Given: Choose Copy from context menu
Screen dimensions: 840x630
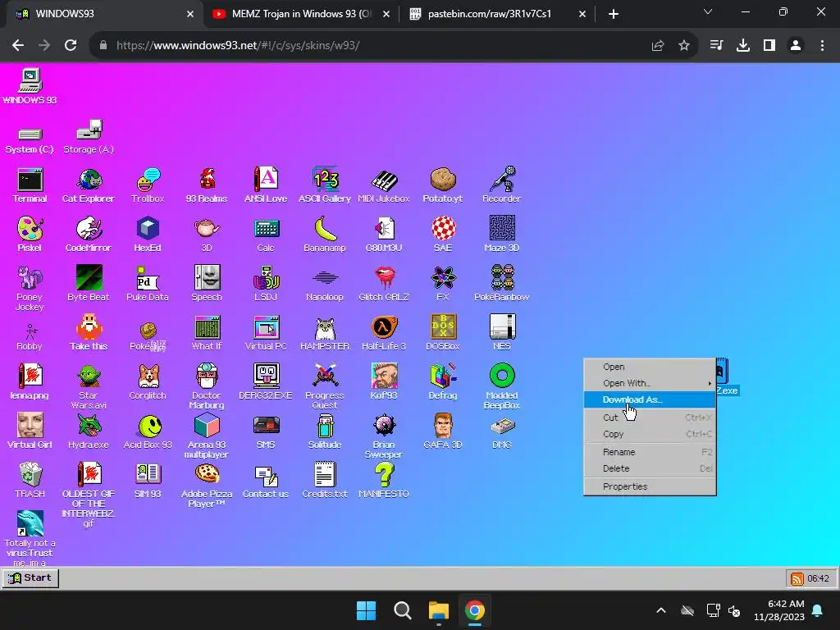Looking at the screenshot, I should 650,434.
